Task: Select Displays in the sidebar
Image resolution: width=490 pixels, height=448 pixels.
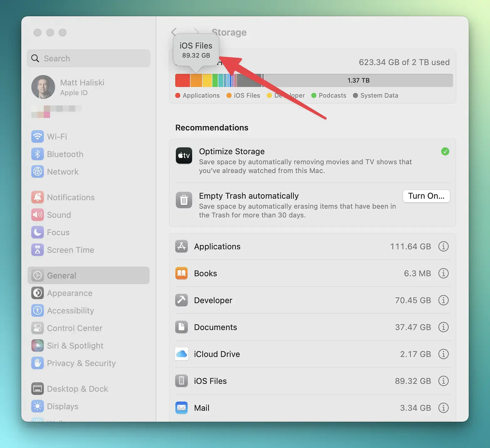Action: [x=89, y=406]
